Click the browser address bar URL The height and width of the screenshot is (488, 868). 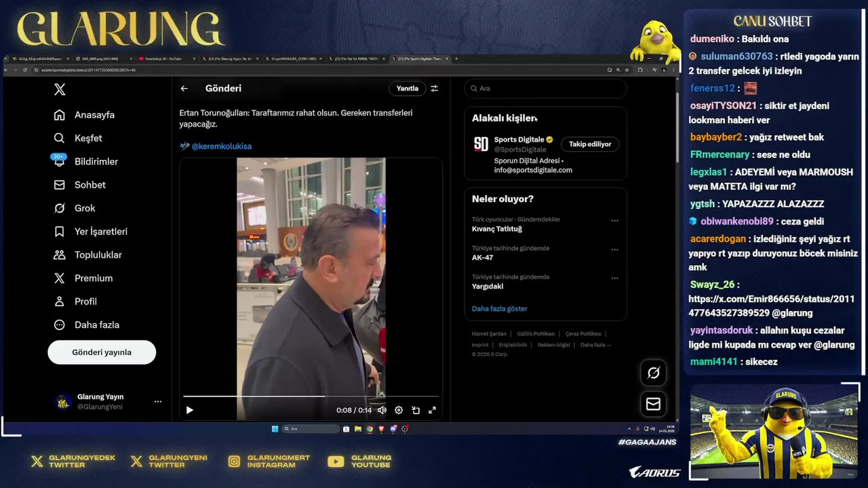coord(88,70)
